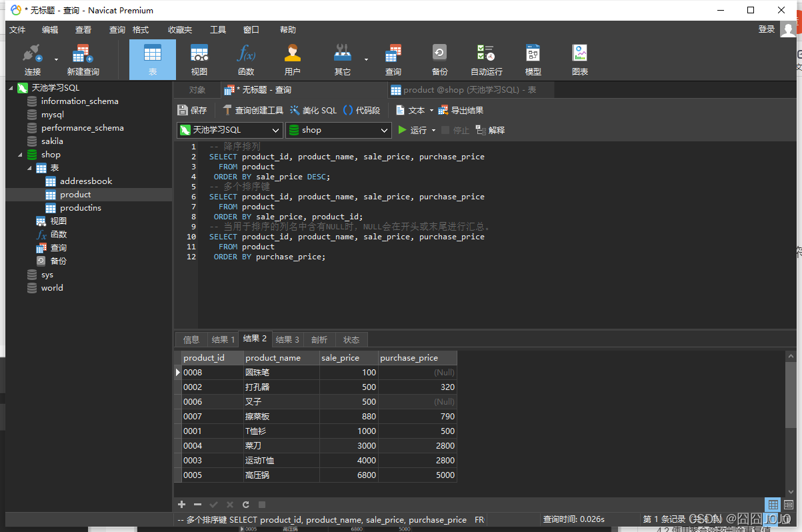The height and width of the screenshot is (532, 802).
Task: Select the world database in tree
Action: coord(52,288)
